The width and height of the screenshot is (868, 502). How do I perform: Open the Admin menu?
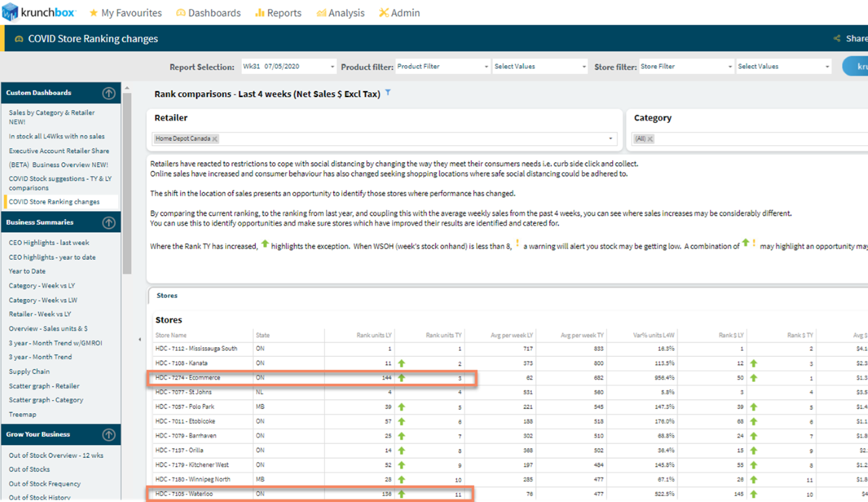tap(399, 13)
